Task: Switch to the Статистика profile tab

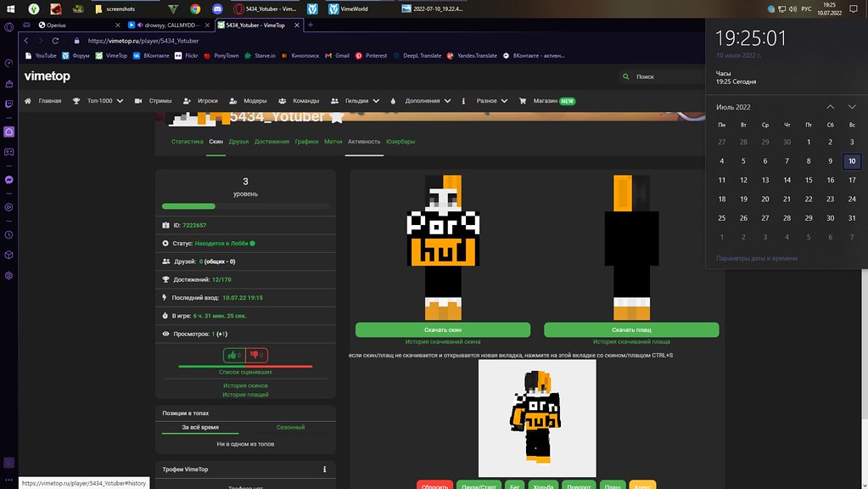Action: coord(188,142)
